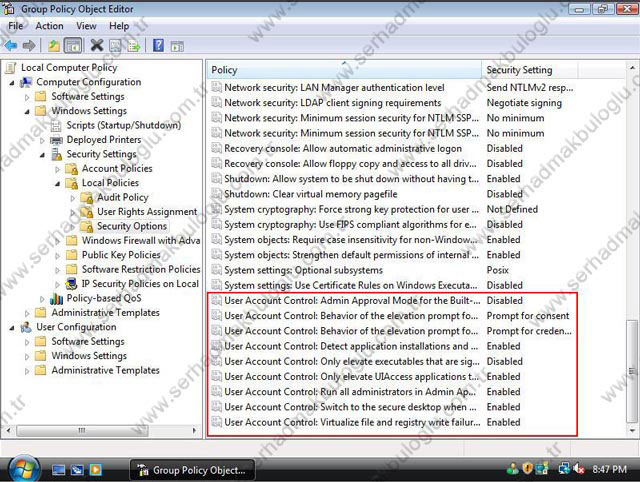Screen dimensions: 640x482
Task: Click the Security Settings tree node icon
Action: tap(56, 154)
